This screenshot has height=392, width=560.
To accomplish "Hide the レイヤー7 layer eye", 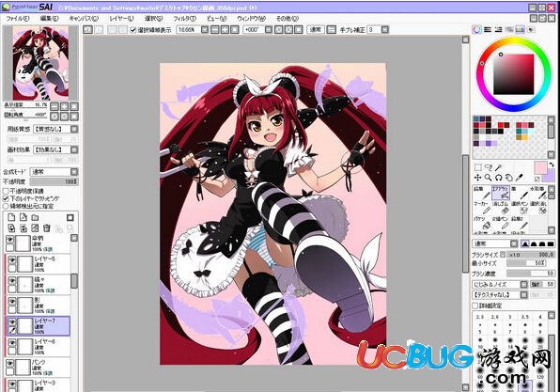I will [x=12, y=321].
